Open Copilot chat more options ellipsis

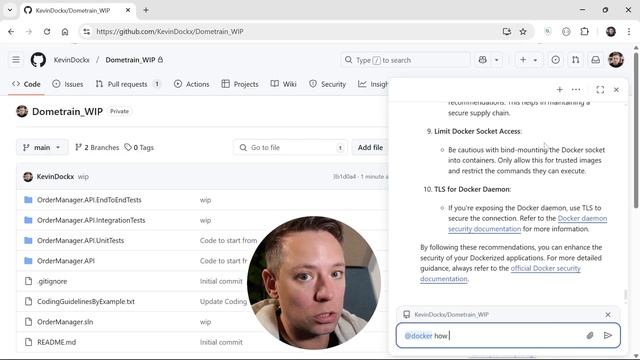[576, 89]
